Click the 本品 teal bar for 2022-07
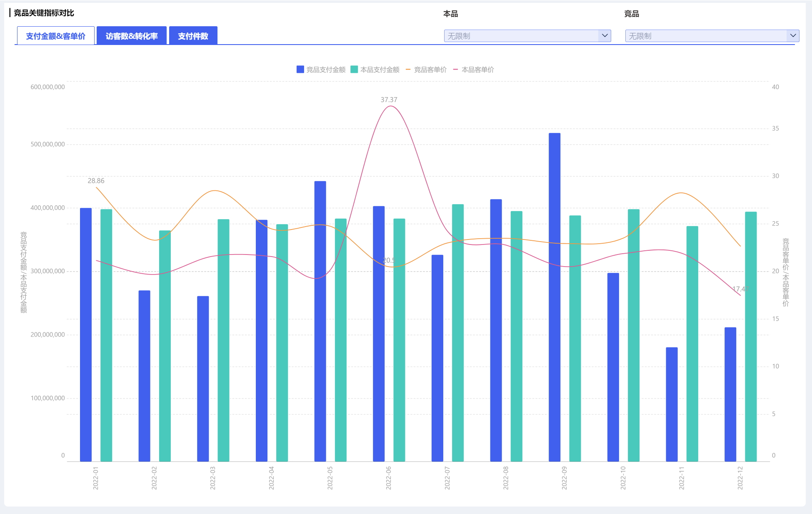This screenshot has width=812, height=514. pyautogui.click(x=458, y=333)
